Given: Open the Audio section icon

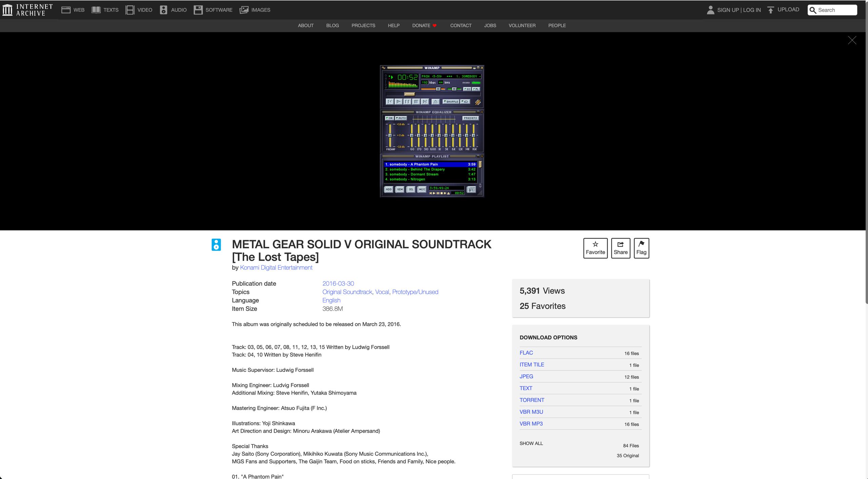Looking at the screenshot, I should [x=163, y=10].
